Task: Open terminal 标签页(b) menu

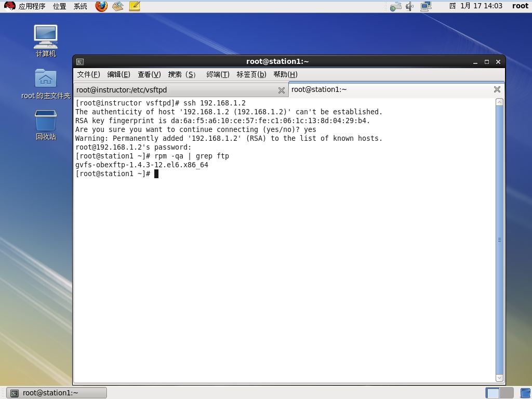Action: click(x=251, y=74)
